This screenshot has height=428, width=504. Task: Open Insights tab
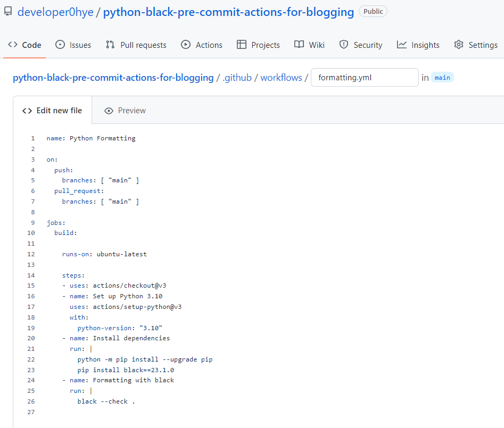[x=418, y=45]
